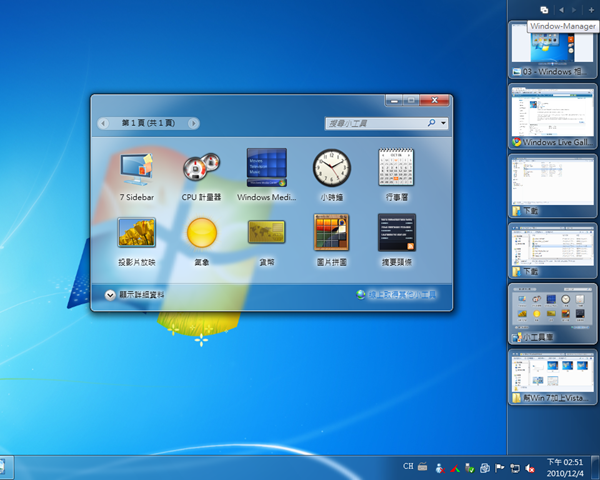
Task: Select the picture puzzle gadget icon
Action: [x=332, y=233]
